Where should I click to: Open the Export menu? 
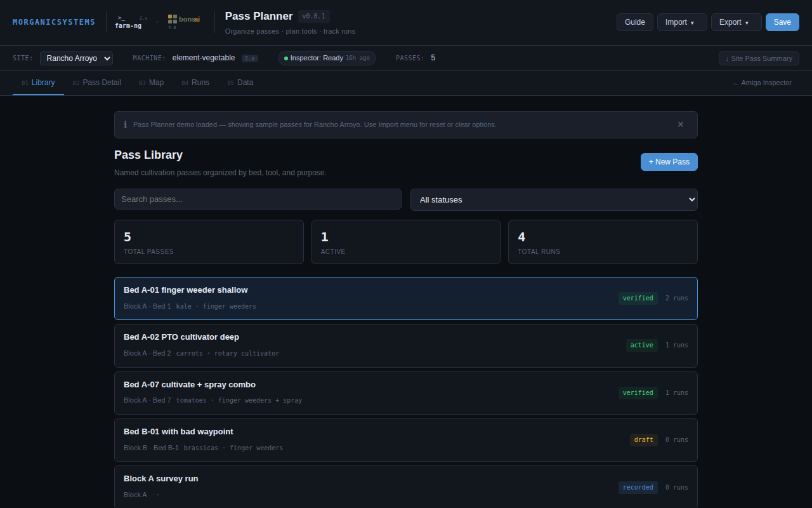(x=736, y=22)
